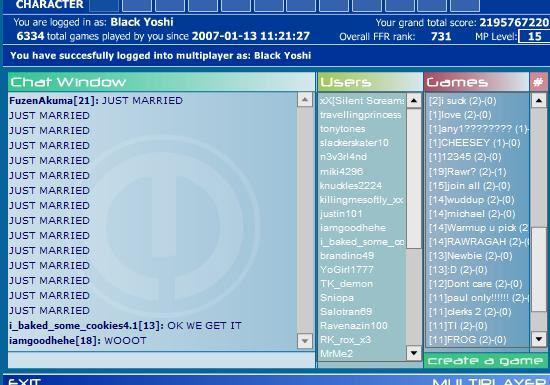Image resolution: width=550 pixels, height=385 pixels.
Task: Select user tonytones in Users list
Action: point(343,129)
